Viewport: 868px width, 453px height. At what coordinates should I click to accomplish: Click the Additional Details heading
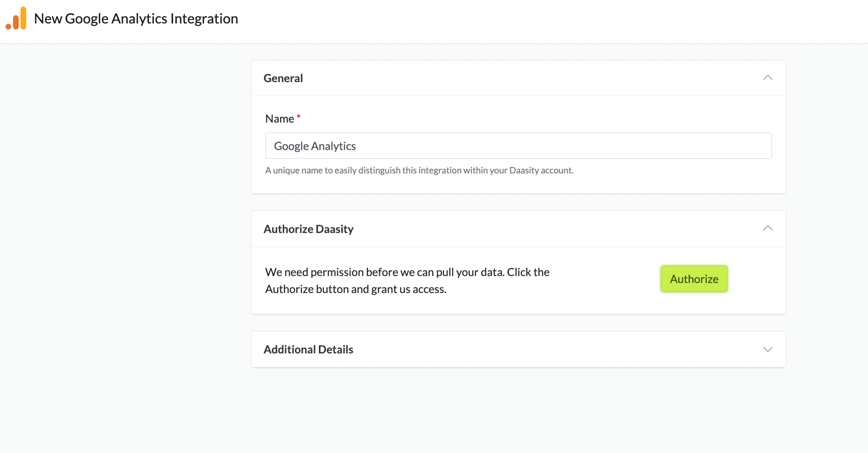point(308,350)
